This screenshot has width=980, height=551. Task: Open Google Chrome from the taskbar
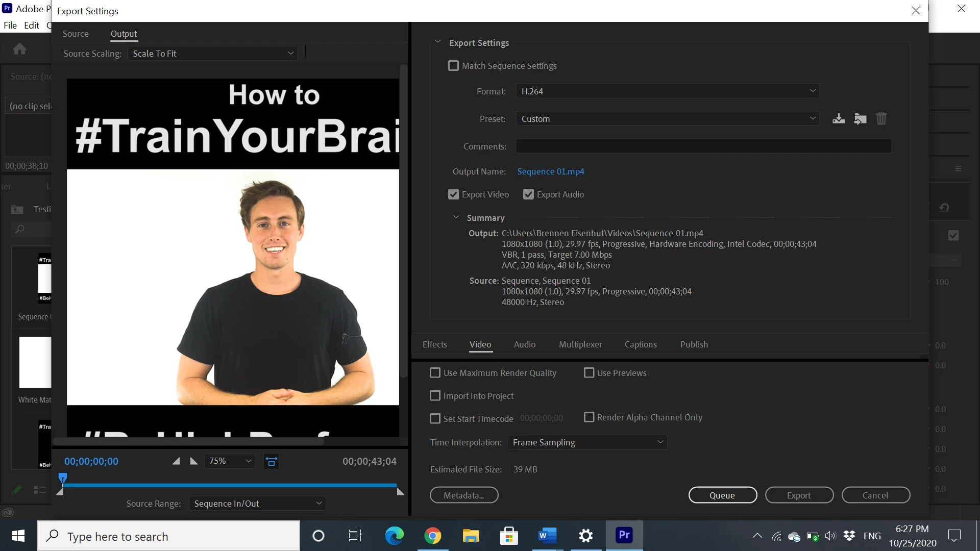coord(433,536)
